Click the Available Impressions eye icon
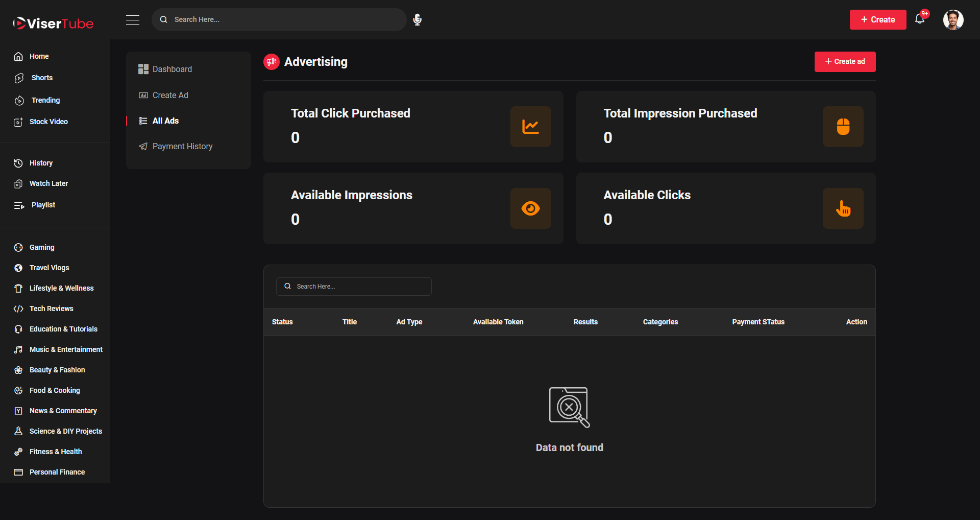 (x=531, y=208)
